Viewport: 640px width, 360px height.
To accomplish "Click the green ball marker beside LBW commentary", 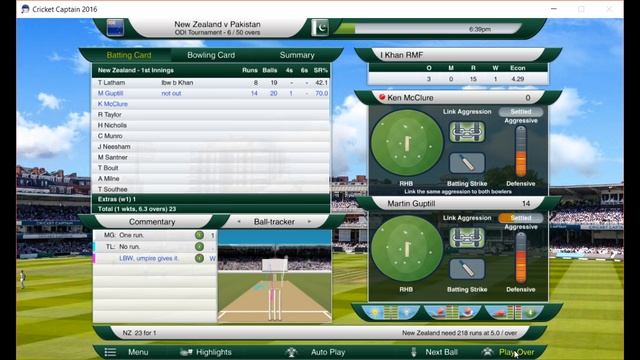I will click(199, 258).
